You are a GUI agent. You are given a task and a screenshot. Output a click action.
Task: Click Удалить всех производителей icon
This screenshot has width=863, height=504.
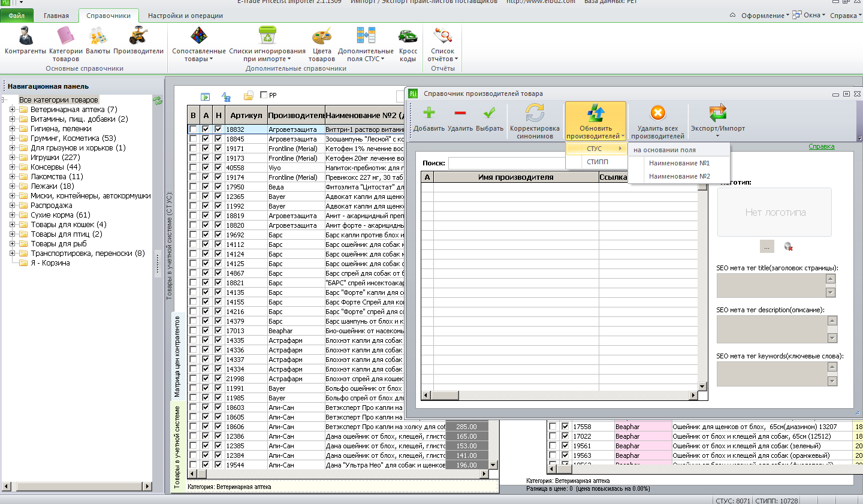[x=657, y=113]
